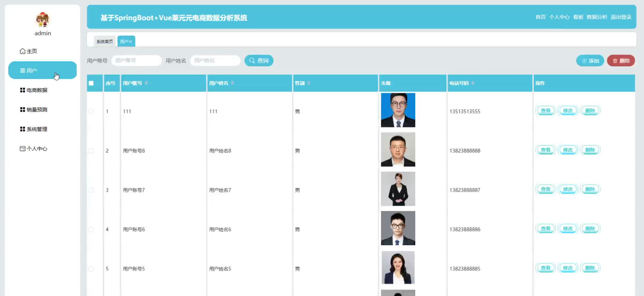Click 修改 for 用户账号8

[x=568, y=150]
